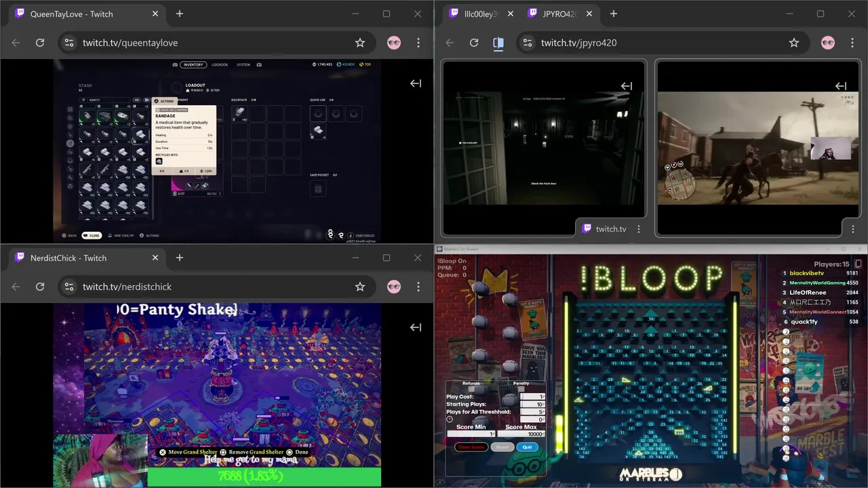Adjust the Starting Plays value stepper
This screenshot has width=868, height=488.
click(532, 405)
